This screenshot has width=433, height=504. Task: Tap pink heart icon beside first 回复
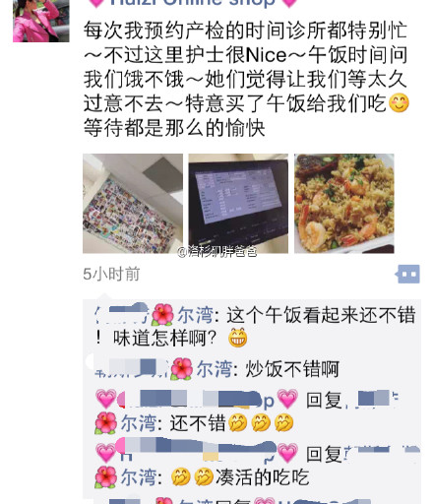[x=287, y=399]
